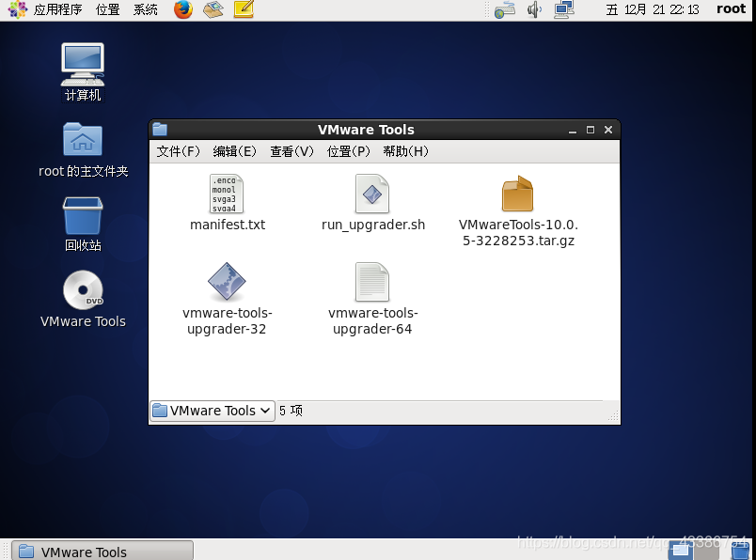The width and height of the screenshot is (756, 560).
Task: Click the VMware Tools window title text
Action: 366,130
